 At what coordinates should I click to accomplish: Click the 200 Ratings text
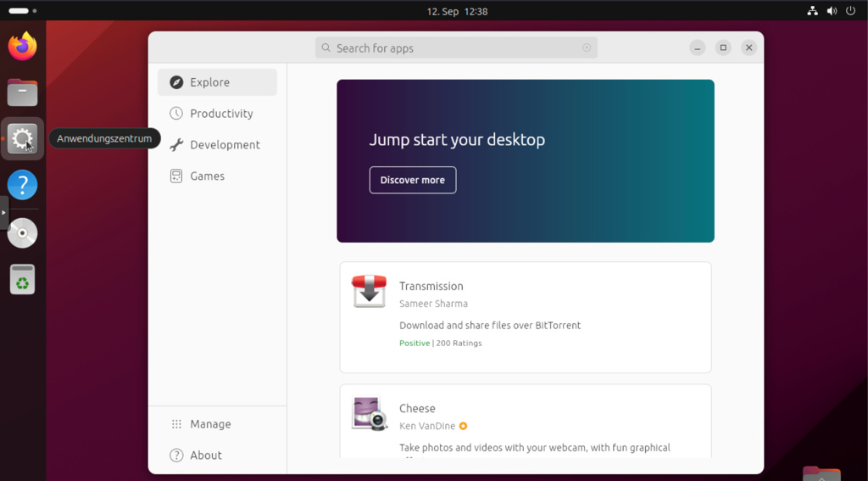point(459,343)
